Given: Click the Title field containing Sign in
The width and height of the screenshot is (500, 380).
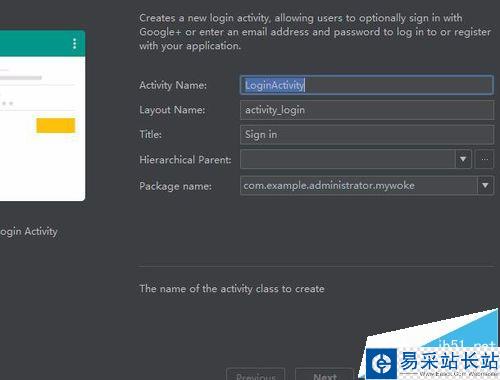Looking at the screenshot, I should [367, 135].
